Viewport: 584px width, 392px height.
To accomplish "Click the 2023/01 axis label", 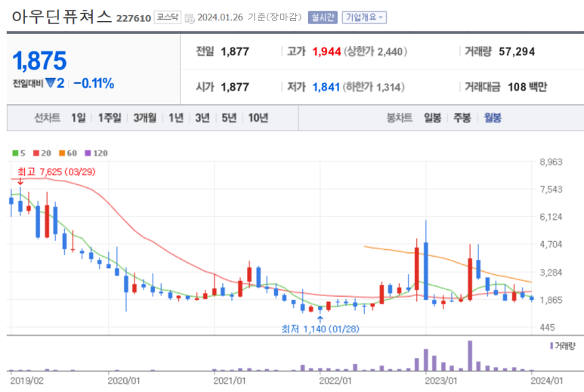I will 441,381.
